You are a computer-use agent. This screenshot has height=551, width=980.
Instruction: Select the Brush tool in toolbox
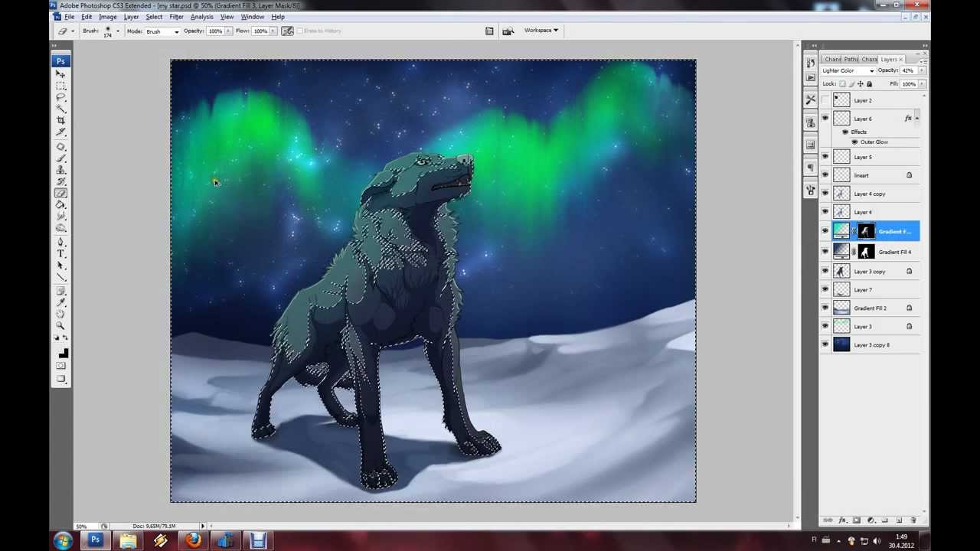pos(60,157)
